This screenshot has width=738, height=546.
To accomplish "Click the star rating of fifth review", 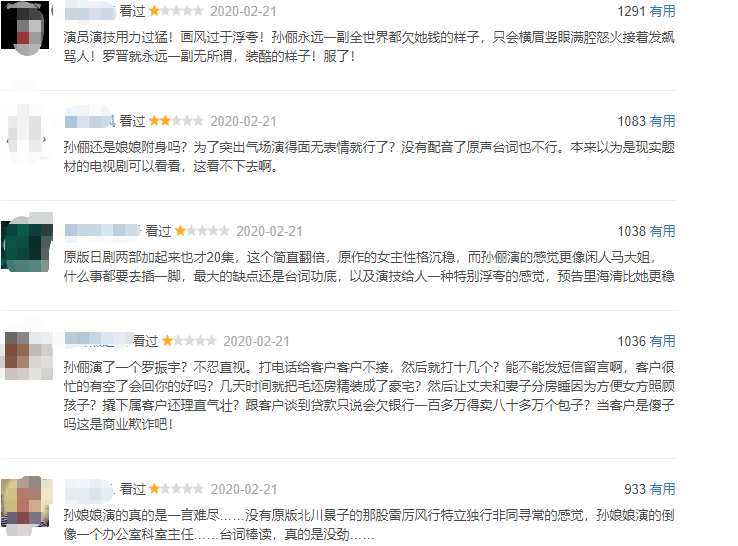I will [x=176, y=490].
